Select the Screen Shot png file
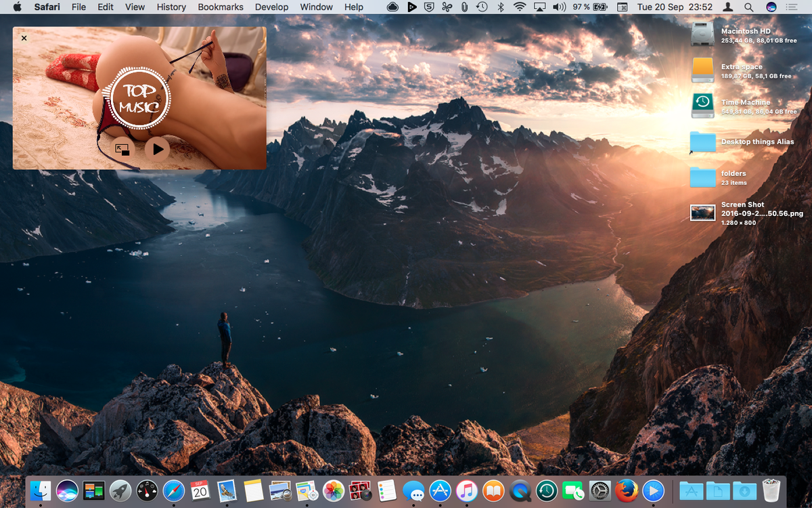This screenshot has height=508, width=812. click(x=703, y=213)
